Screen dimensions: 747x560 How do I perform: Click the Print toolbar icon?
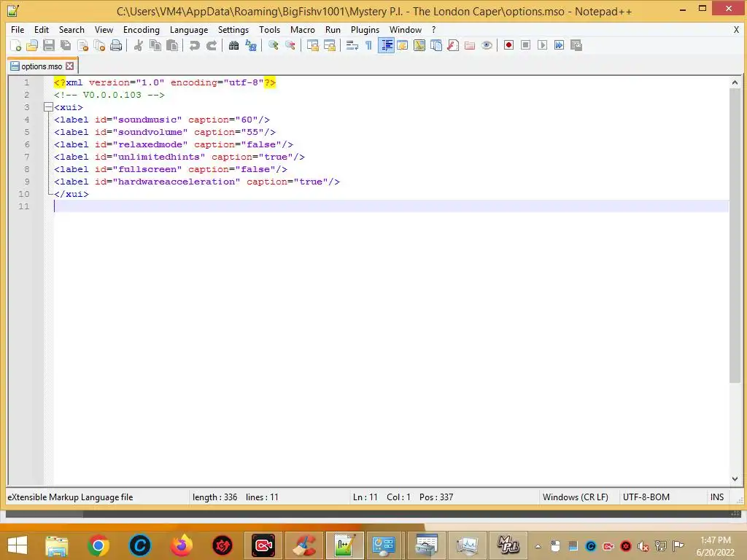pos(116,45)
